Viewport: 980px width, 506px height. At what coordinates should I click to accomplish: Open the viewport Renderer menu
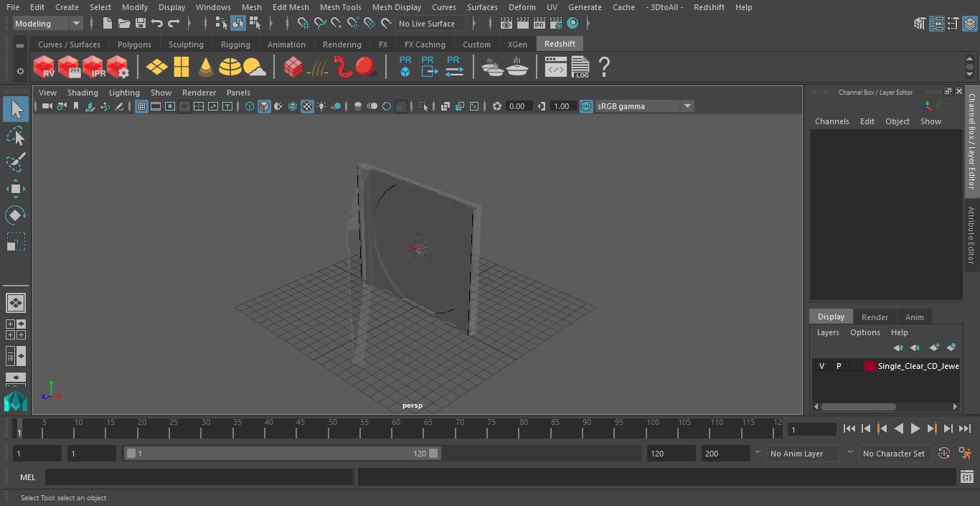199,93
